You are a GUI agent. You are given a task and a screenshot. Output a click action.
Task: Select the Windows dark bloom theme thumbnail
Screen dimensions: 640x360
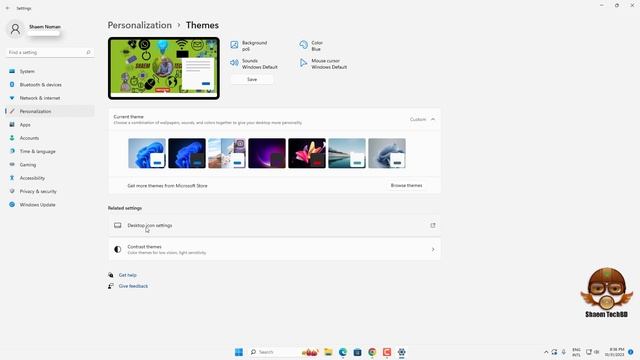coord(187,153)
